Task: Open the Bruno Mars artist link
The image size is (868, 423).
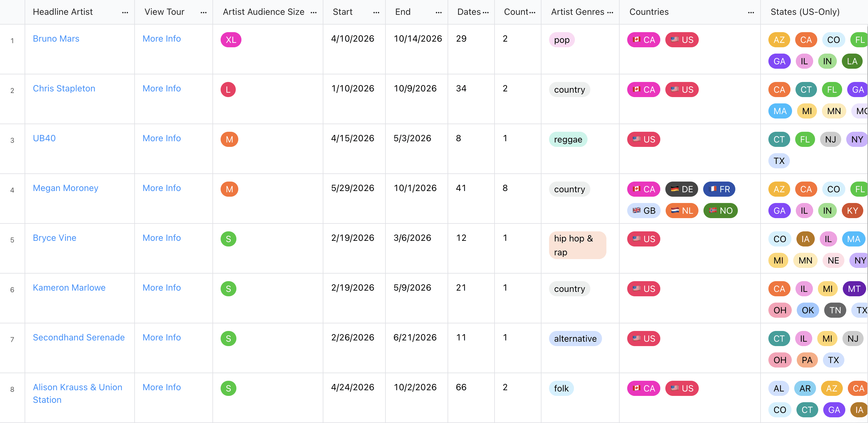Action: [x=56, y=39]
